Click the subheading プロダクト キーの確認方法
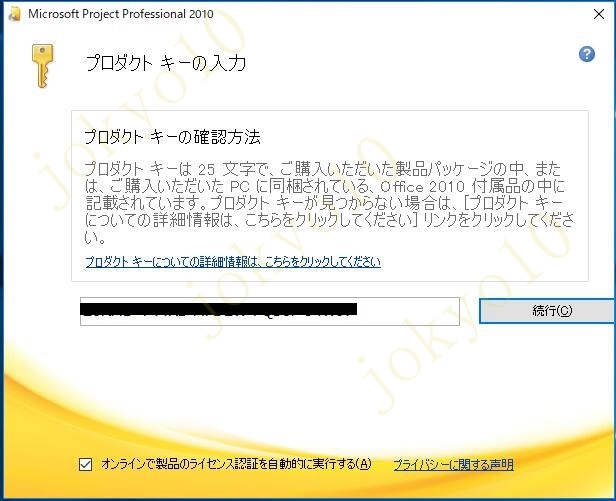616x501 pixels. point(172,137)
